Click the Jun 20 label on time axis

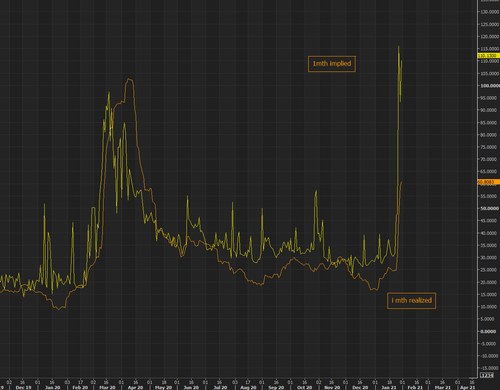coord(191,387)
